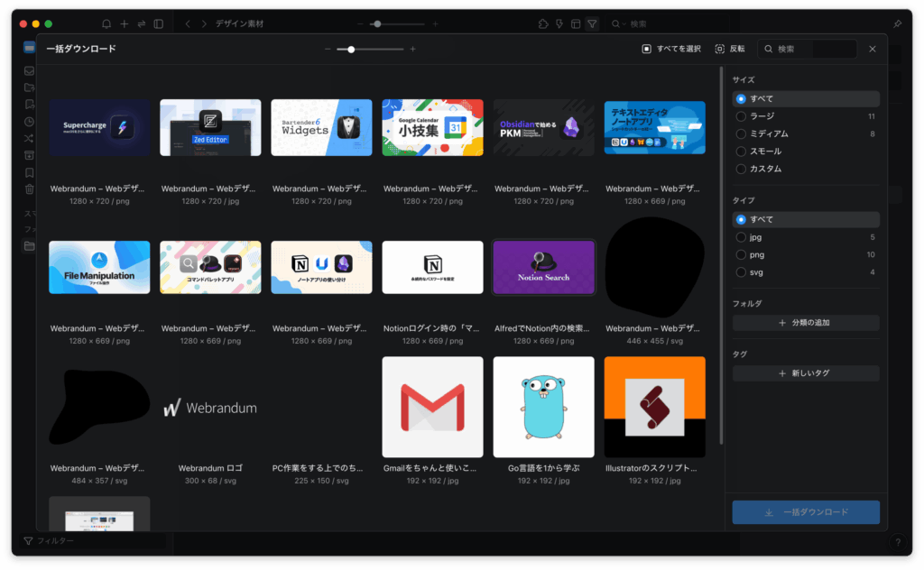Select the ミディアム size option

[x=742, y=133]
